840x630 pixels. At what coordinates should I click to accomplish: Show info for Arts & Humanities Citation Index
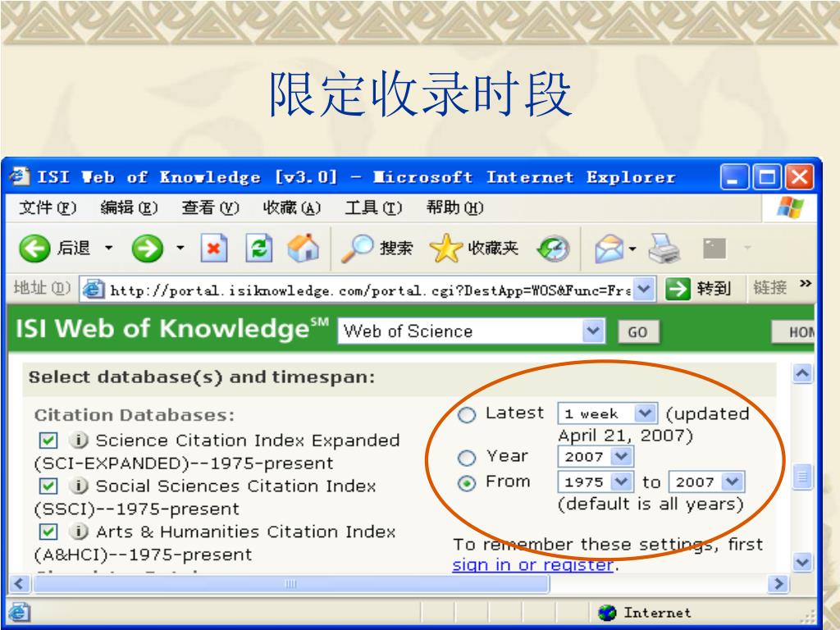[x=78, y=532]
